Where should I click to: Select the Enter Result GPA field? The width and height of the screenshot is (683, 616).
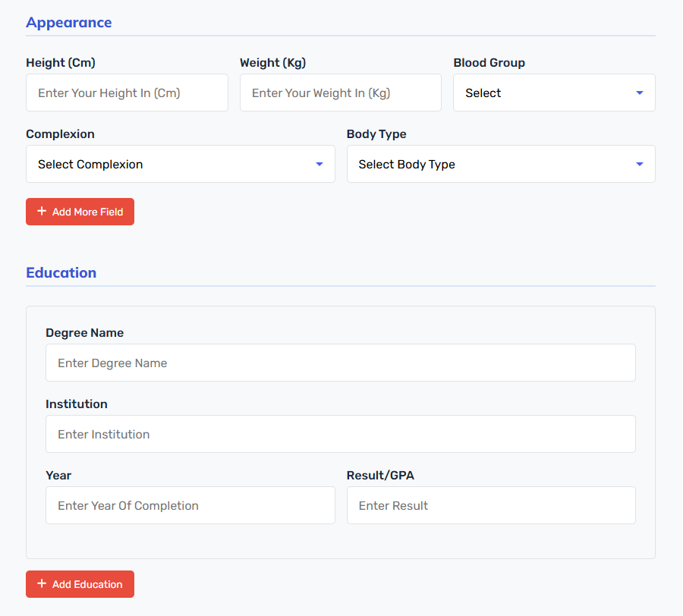pos(491,505)
